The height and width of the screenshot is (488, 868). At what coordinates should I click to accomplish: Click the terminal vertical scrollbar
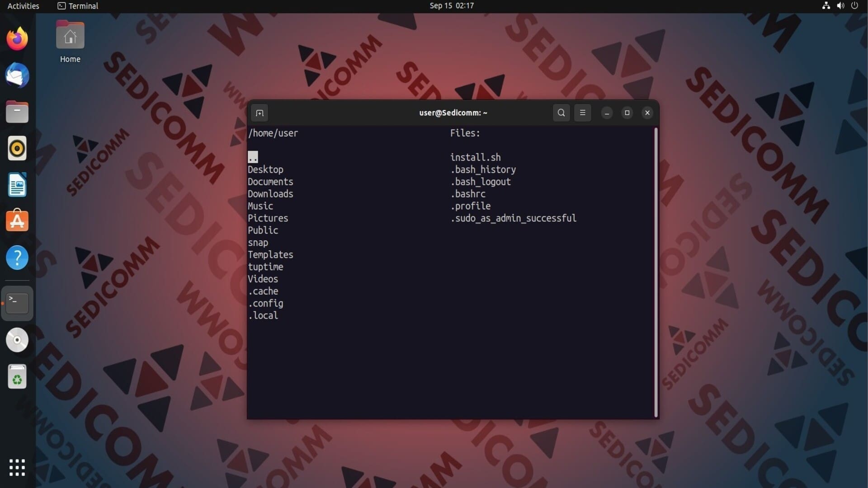[x=656, y=271]
